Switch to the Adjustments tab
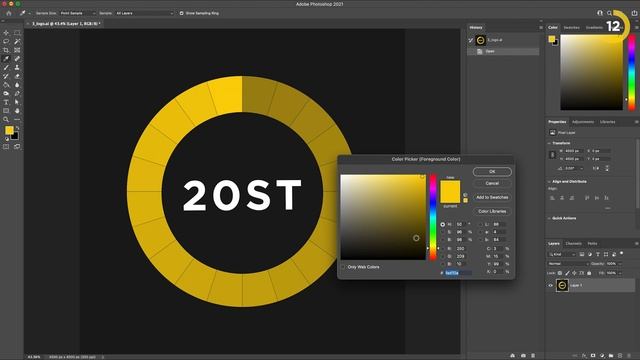640x360 pixels. point(583,122)
